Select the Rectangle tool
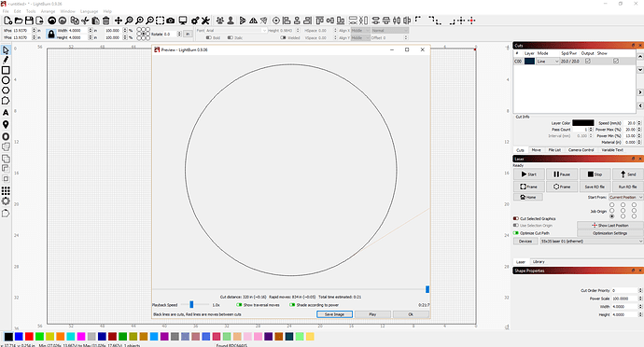This screenshot has width=644, height=347. pyautogui.click(x=6, y=70)
